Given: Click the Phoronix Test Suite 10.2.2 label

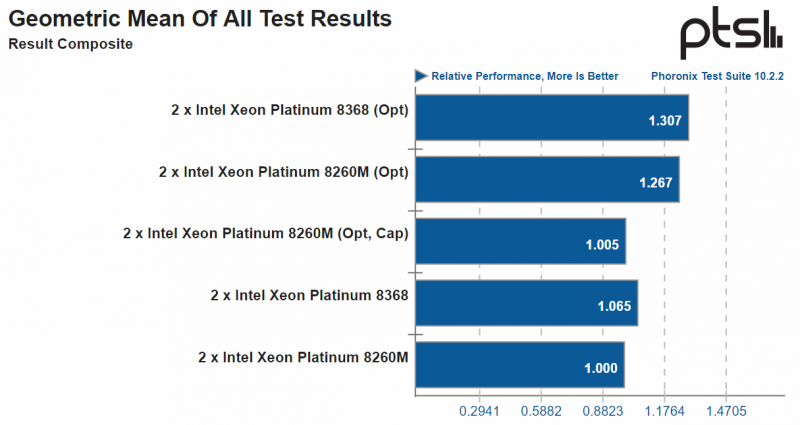Looking at the screenshot, I should [x=714, y=76].
